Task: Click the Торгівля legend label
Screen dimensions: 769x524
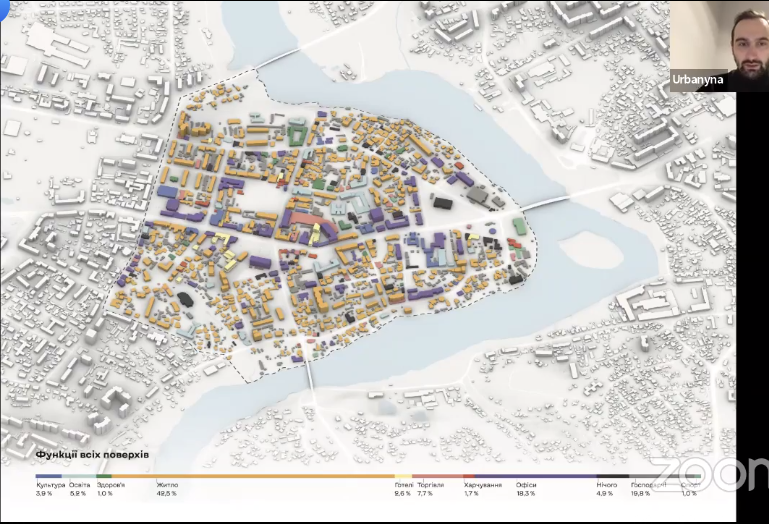Action: tap(430, 486)
